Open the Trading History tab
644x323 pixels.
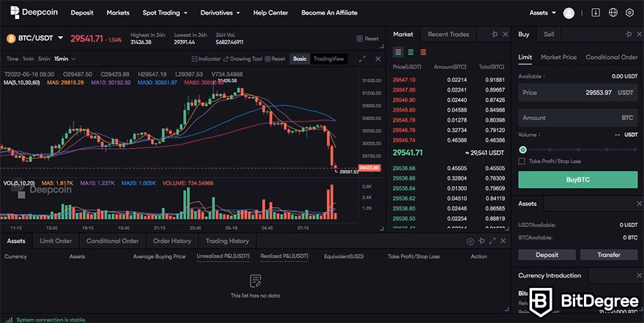(x=227, y=241)
